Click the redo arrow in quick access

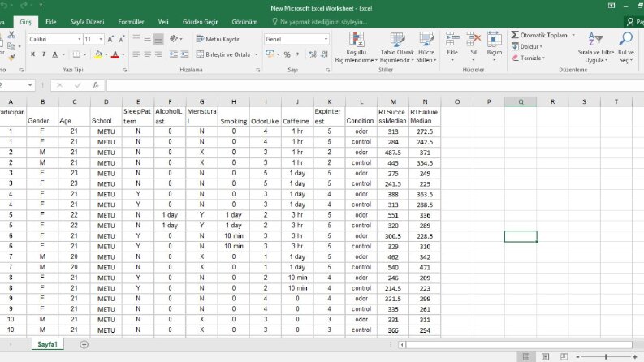24,6
